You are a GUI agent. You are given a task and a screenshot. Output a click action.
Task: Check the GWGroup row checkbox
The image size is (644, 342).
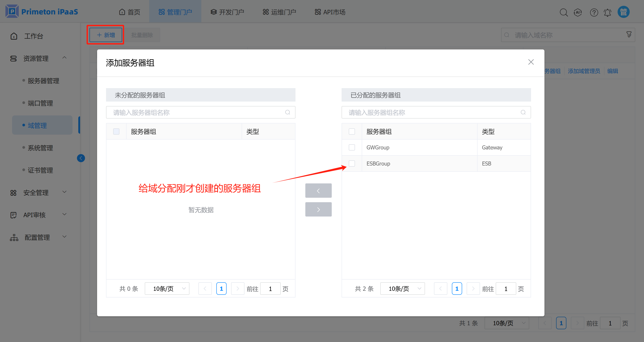click(352, 147)
